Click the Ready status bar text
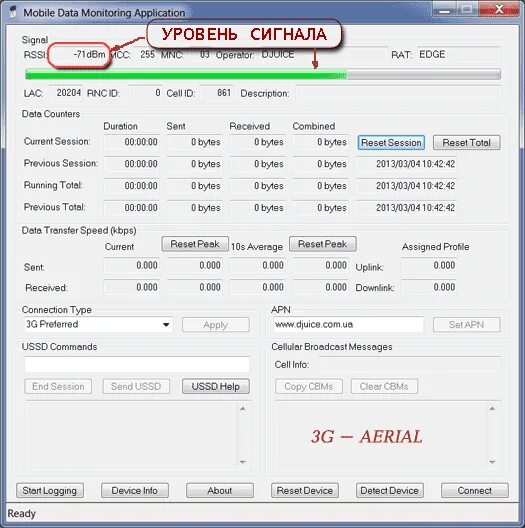This screenshot has height=528, width=525. (22, 514)
